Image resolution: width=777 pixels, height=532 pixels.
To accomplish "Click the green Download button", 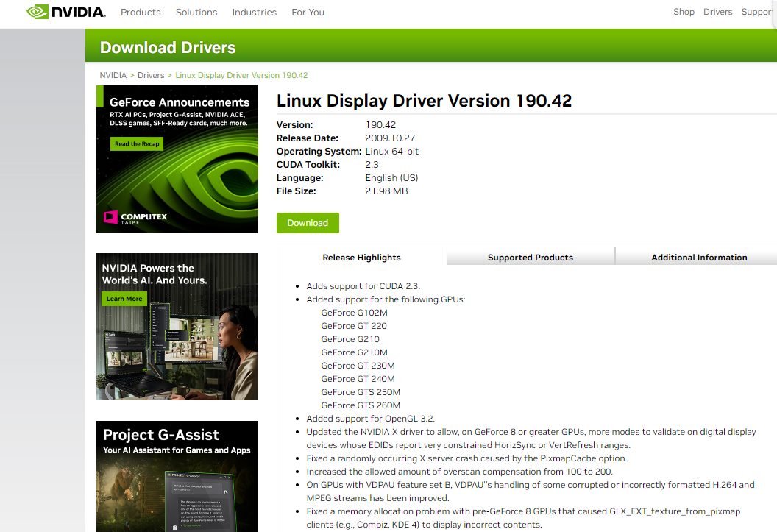I will (308, 223).
